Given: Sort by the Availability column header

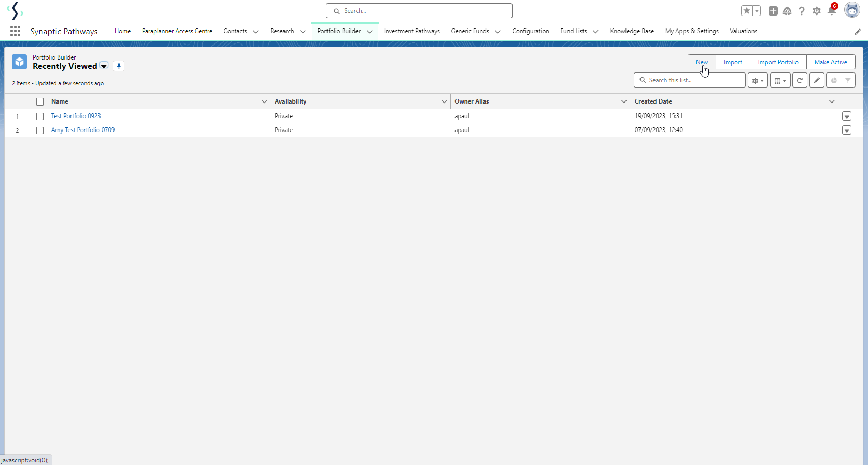Looking at the screenshot, I should (x=290, y=101).
